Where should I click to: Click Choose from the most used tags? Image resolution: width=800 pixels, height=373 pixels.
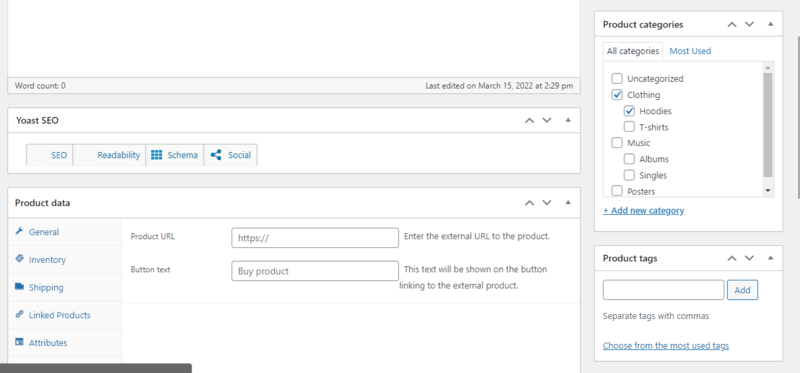click(666, 345)
